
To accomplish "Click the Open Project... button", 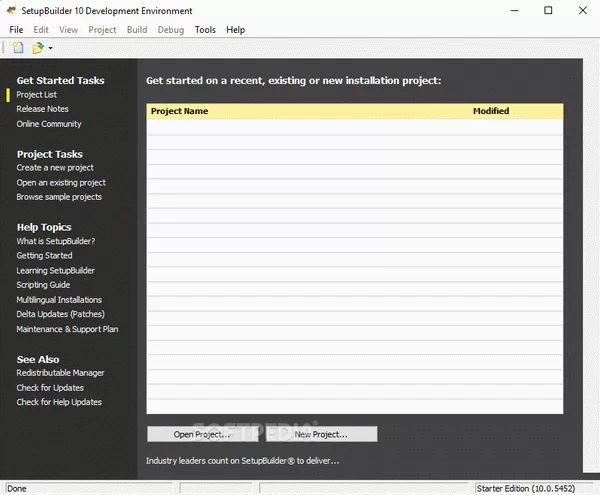I will [x=202, y=434].
